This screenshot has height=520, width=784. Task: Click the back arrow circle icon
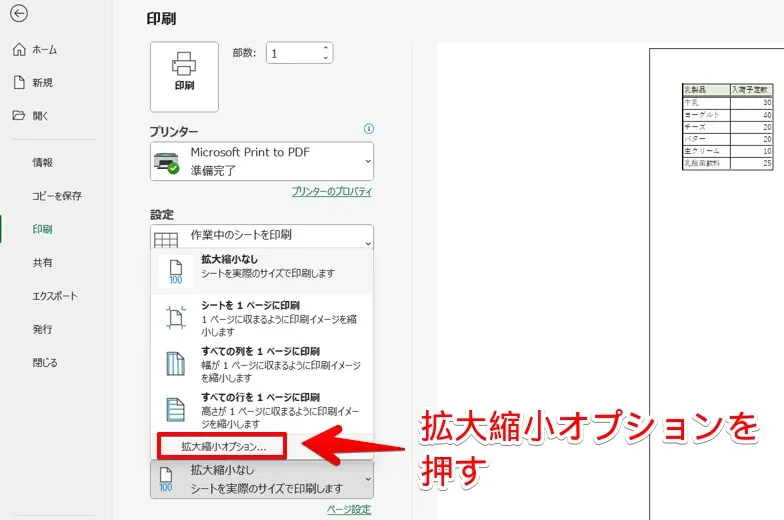pyautogui.click(x=19, y=14)
